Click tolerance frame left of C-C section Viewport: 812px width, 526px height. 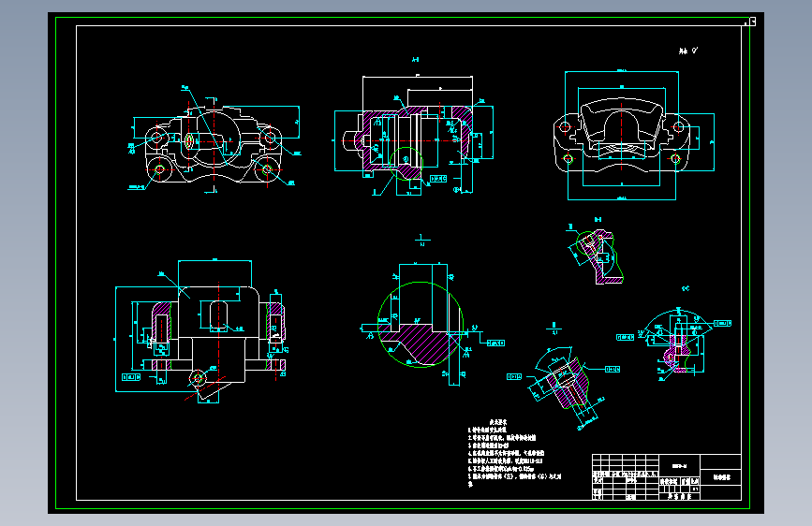[x=625, y=337]
